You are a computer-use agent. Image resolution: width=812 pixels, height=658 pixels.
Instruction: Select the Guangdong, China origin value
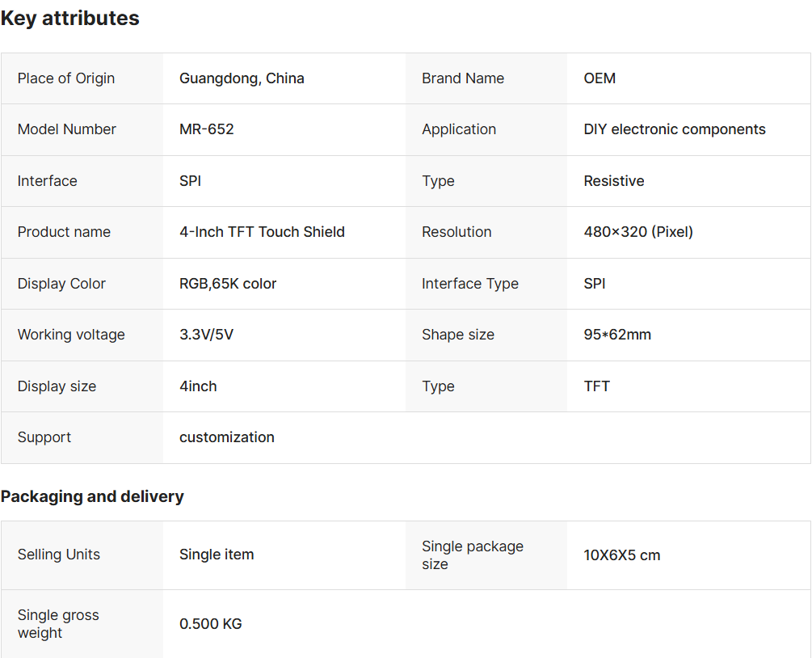(242, 78)
